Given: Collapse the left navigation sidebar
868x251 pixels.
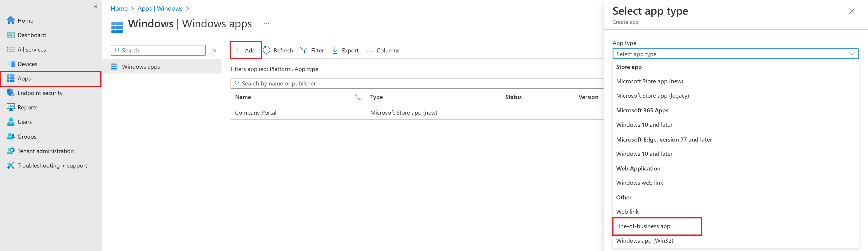Looking at the screenshot, I should (x=95, y=6).
